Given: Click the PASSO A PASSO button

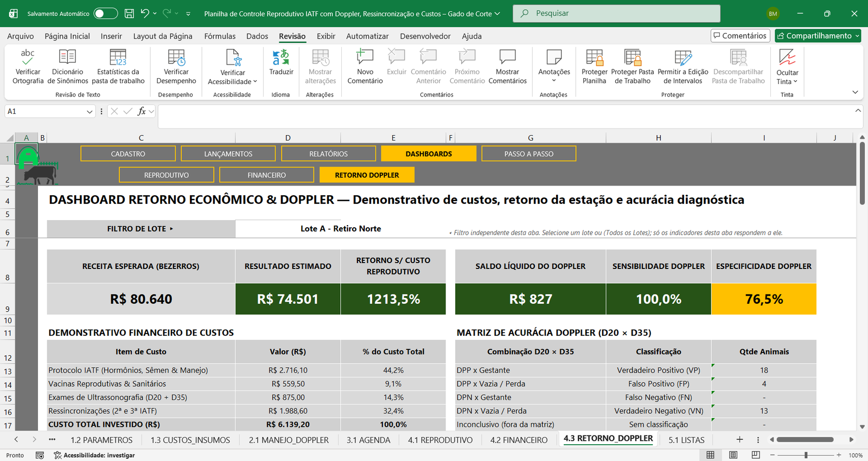Looking at the screenshot, I should point(528,153).
